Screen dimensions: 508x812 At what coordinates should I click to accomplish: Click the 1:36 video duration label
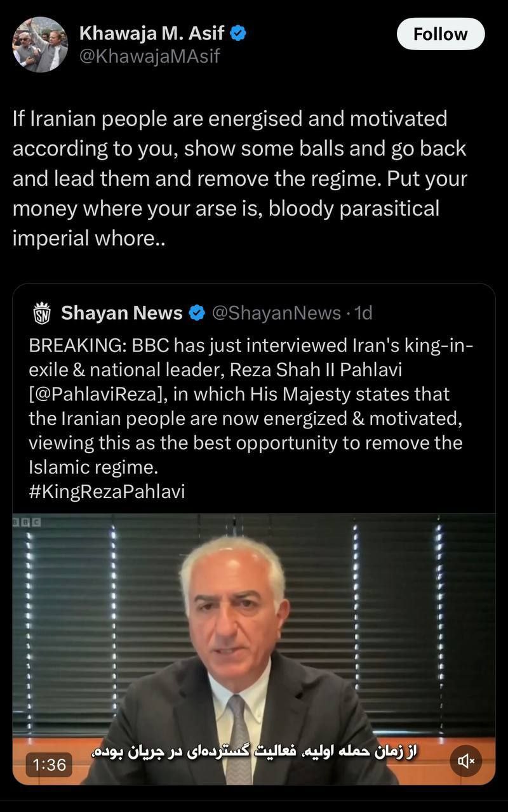point(49,764)
